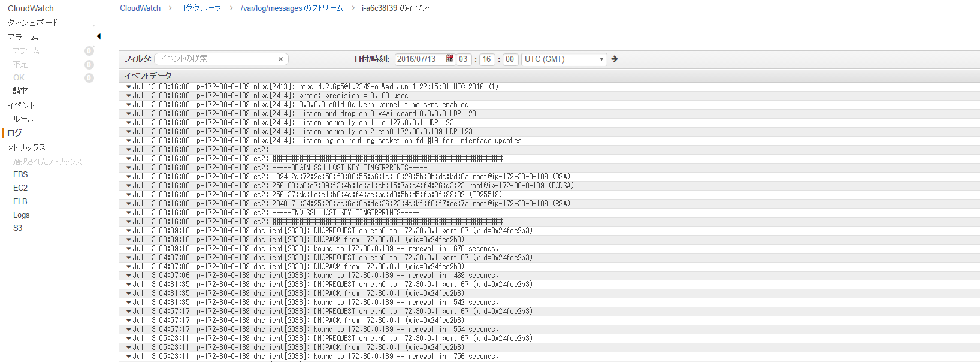Screen dimensions: 980x362
Task: Open the calendar date picker icon
Action: (x=450, y=59)
